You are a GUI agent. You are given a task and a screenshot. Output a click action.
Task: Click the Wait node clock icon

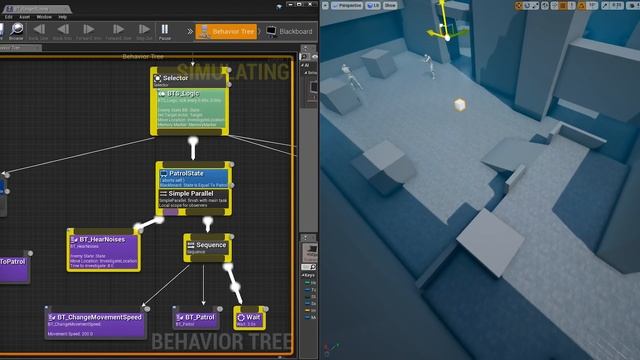[x=241, y=317]
